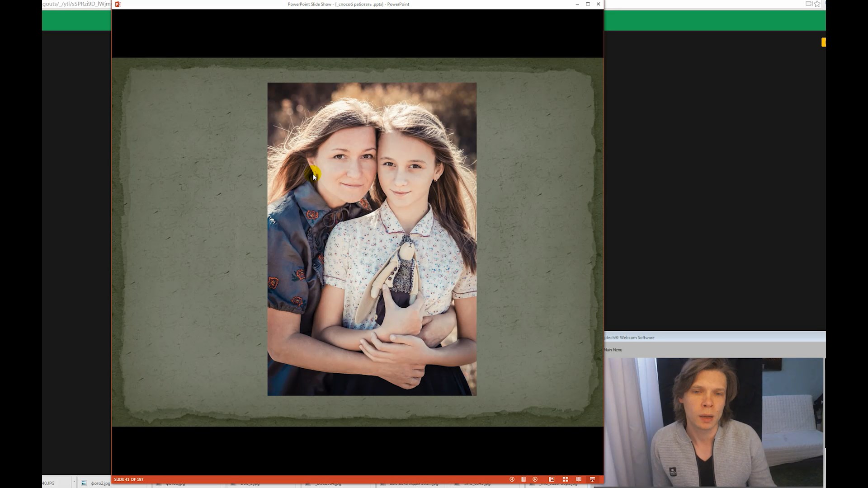The image size is (868, 488).
Task: Open the see-all-slides menu icon
Action: (x=524, y=479)
